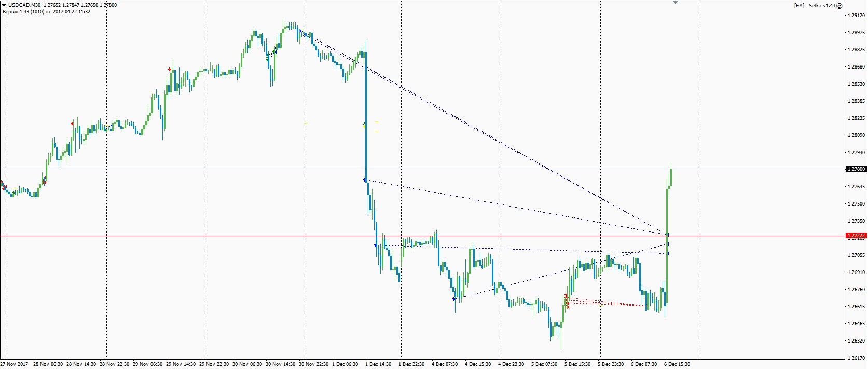This screenshot has height=369, width=868.
Task: Click the 28 Nov 14:30 time axis label
Action: coord(81,364)
